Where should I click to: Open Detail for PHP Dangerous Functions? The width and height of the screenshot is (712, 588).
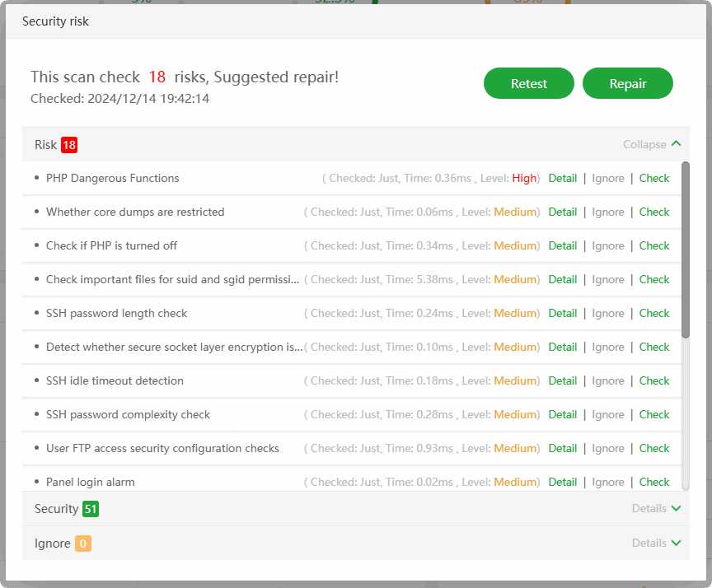point(563,178)
